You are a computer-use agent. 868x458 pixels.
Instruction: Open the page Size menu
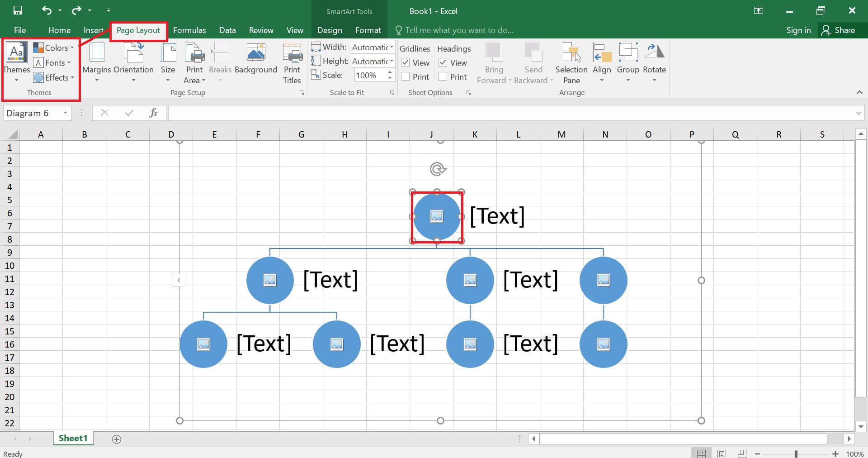[168, 63]
